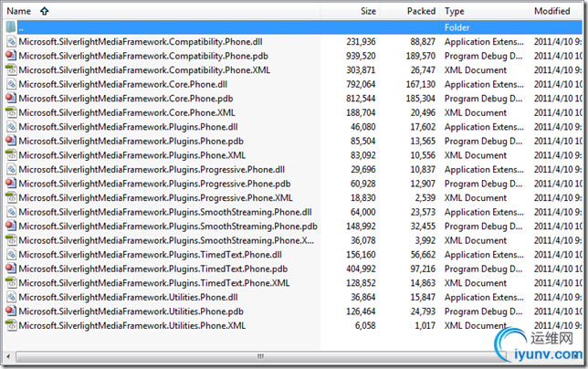Select file Microsoft.SilverlightMediaFramework.Compatibility.Phone.XML

144,70
